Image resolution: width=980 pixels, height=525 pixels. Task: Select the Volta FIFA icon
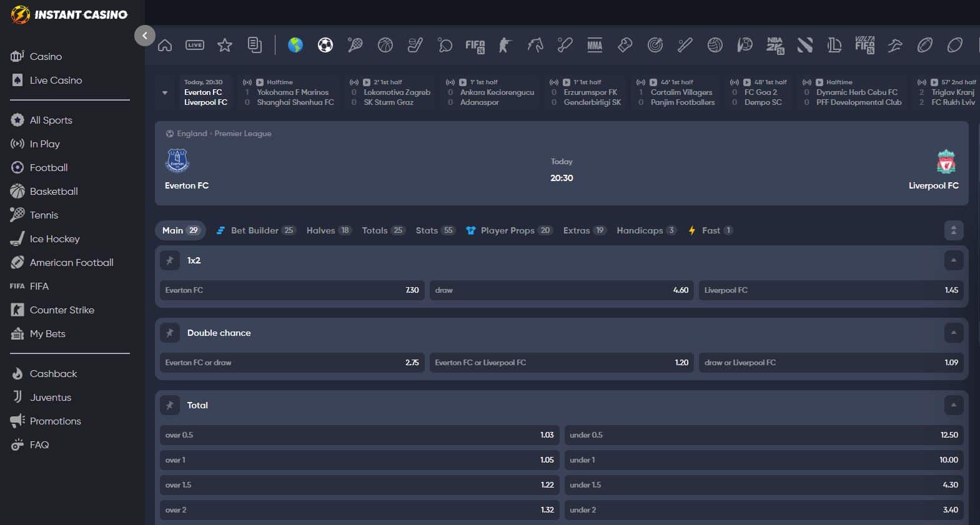pos(865,45)
